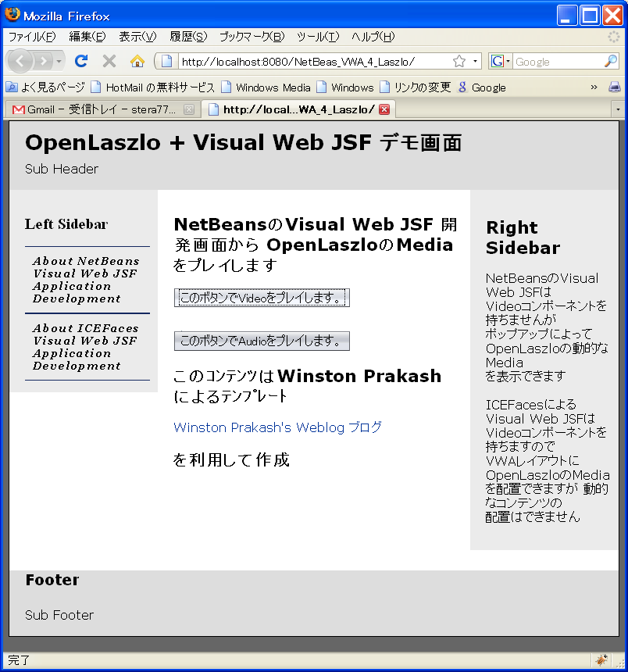
Task: Go to the Home page icon
Action: 137,61
